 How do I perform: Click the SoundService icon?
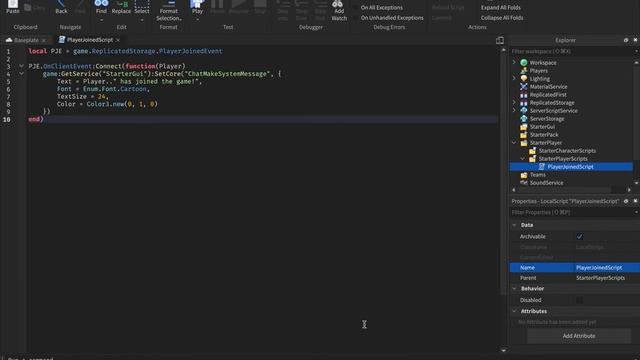(x=524, y=182)
